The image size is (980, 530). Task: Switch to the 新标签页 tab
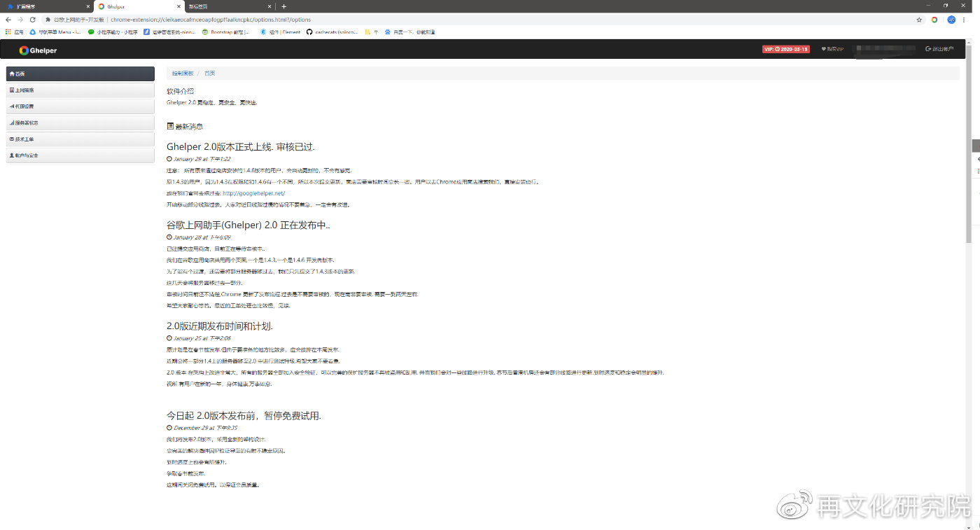click(x=229, y=6)
